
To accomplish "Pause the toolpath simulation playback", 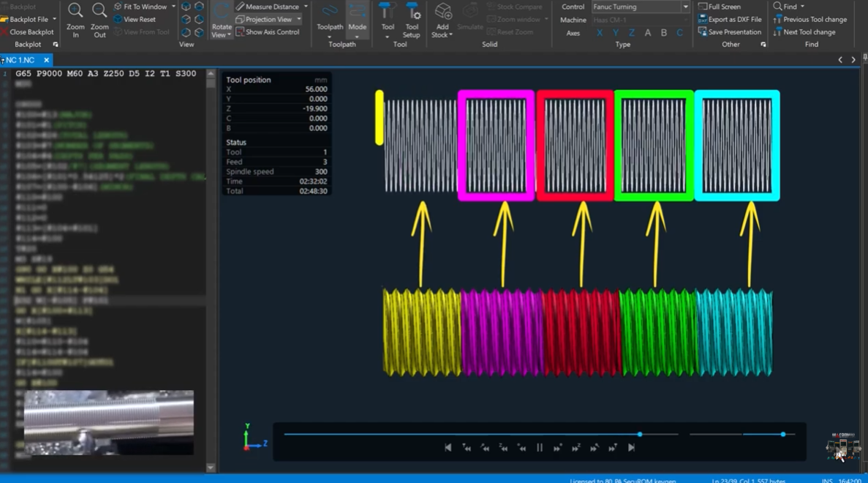I will (540, 448).
